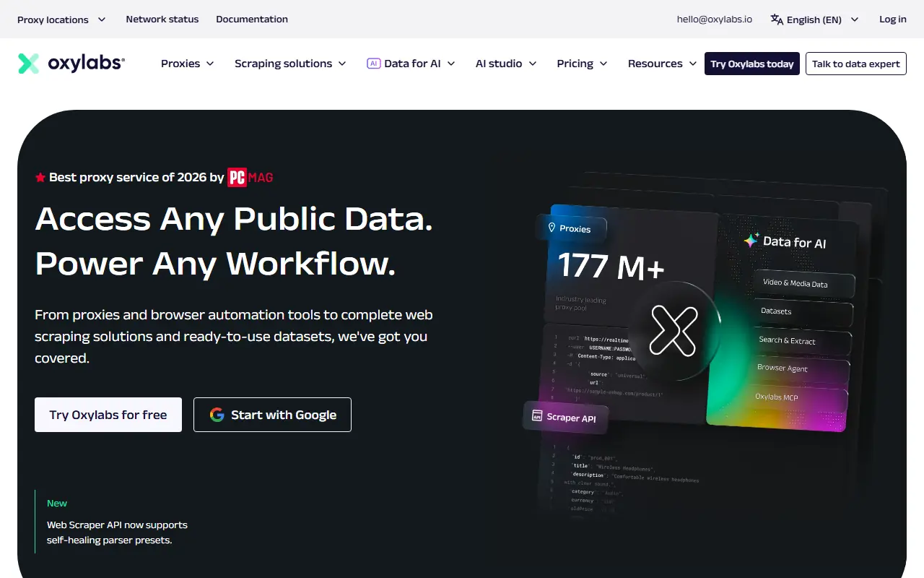Open the Network status page
Image resolution: width=924 pixels, height=578 pixels.
(x=162, y=20)
